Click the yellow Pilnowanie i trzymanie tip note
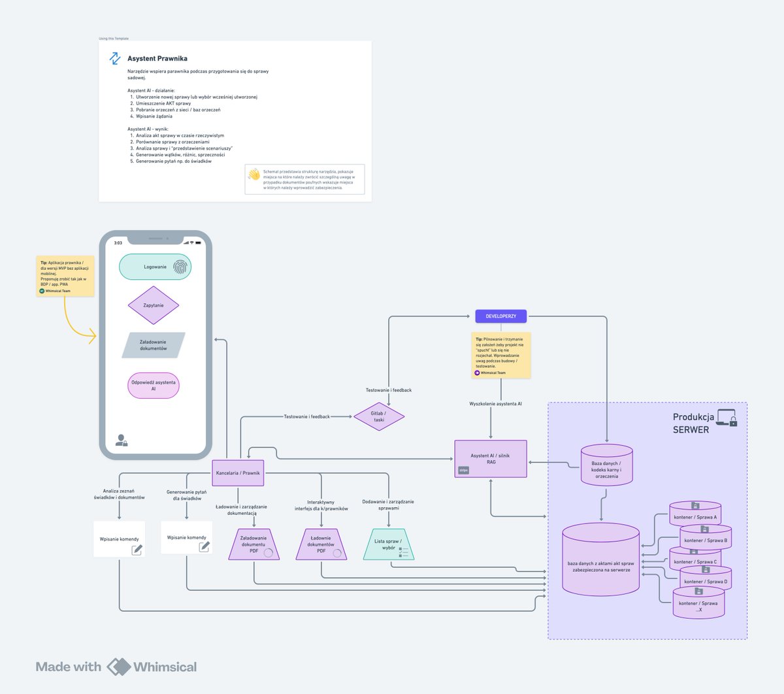Screen dimensions: 784x694 pyautogui.click(x=501, y=355)
